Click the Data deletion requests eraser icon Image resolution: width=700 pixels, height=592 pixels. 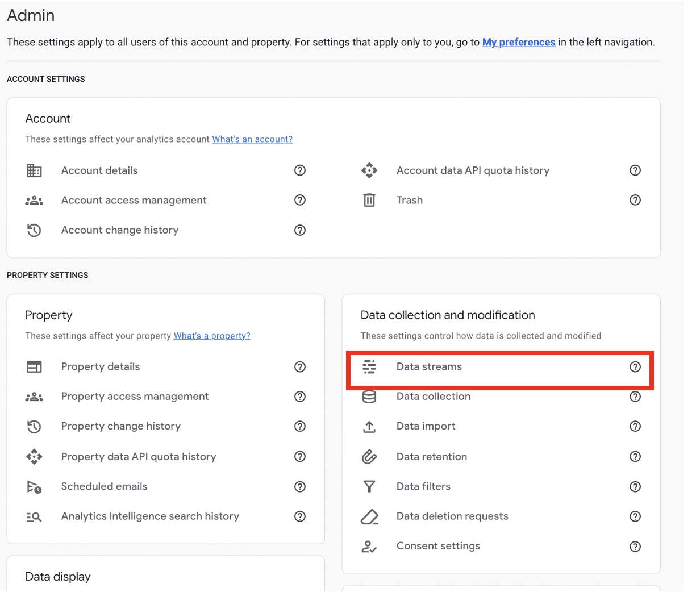click(370, 516)
